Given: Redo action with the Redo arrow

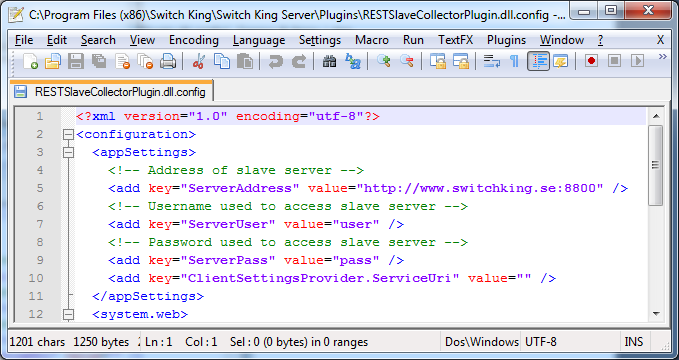Looking at the screenshot, I should coord(299,61).
